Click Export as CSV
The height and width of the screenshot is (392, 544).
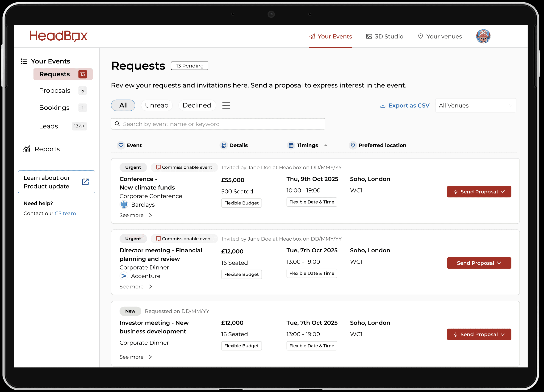pos(405,106)
